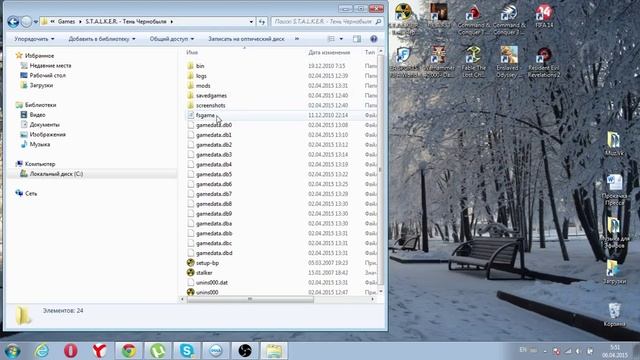Select the FIFA 14 desktop shortcut
640x360 pixels.
coord(544,16)
